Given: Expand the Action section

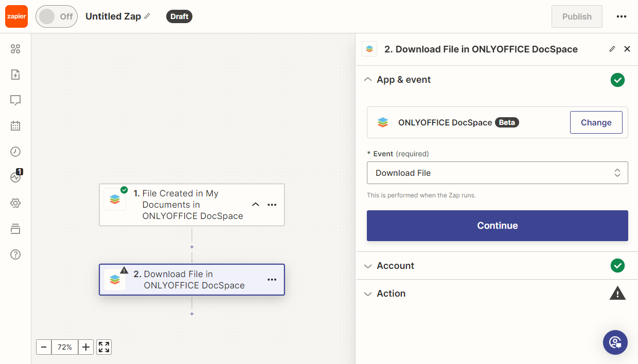Looking at the screenshot, I should tap(391, 294).
